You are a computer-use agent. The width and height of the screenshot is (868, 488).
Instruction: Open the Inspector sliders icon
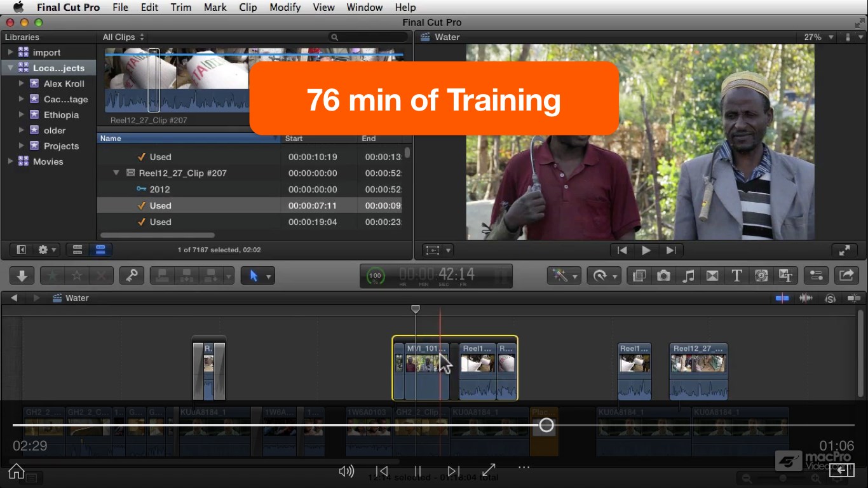click(817, 276)
